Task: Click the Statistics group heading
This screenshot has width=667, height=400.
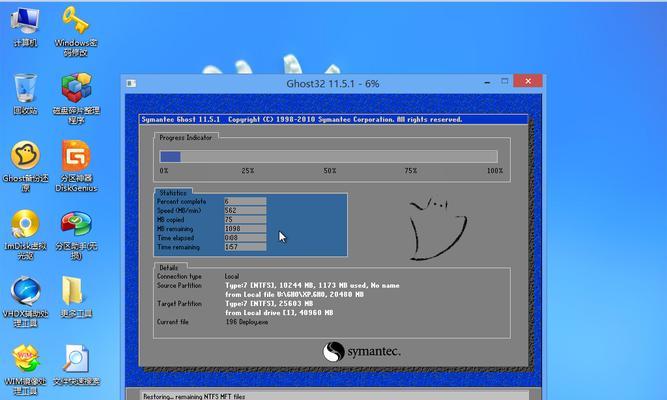Action: [173, 193]
